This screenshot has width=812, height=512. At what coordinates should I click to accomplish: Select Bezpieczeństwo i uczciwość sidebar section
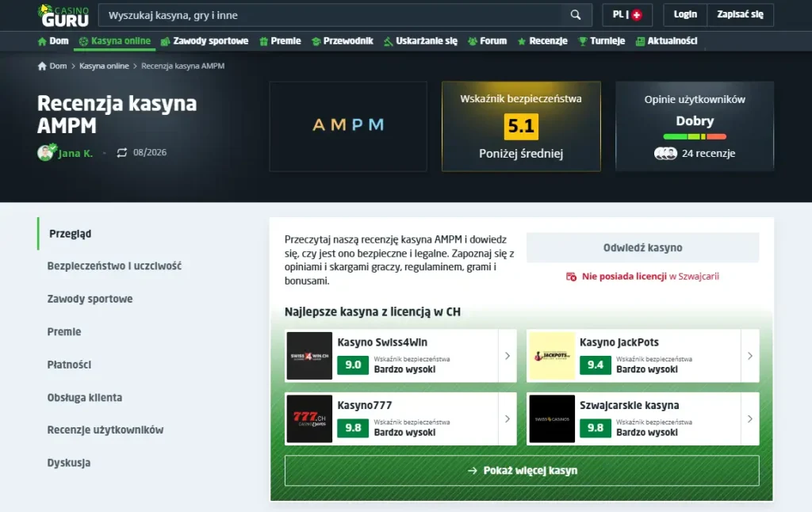pos(114,266)
